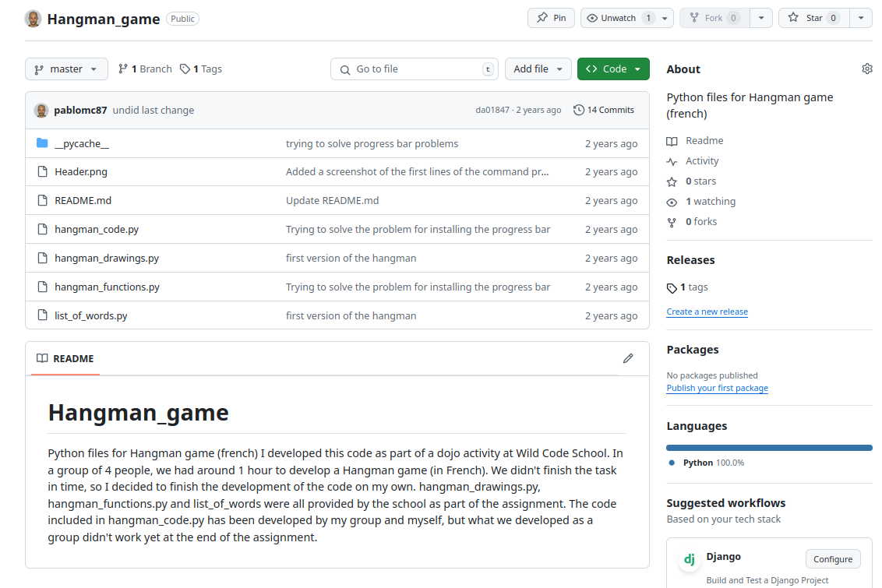The image size is (882, 588).
Task: Expand the Fork options dropdown arrow
Action: pyautogui.click(x=761, y=18)
